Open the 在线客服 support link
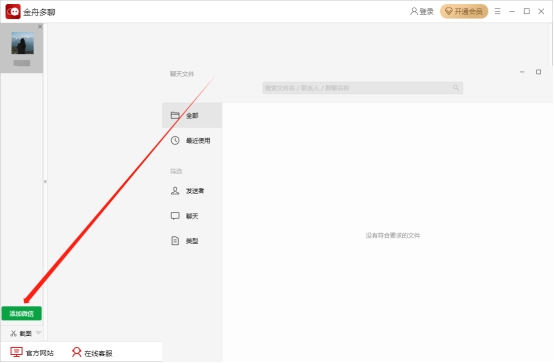 [98, 353]
